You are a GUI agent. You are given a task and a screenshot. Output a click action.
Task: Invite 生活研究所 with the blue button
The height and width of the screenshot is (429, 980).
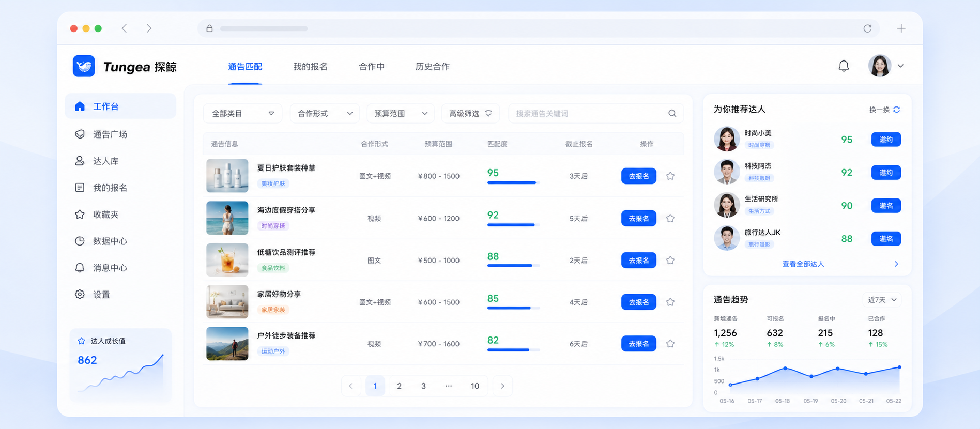[x=886, y=205]
